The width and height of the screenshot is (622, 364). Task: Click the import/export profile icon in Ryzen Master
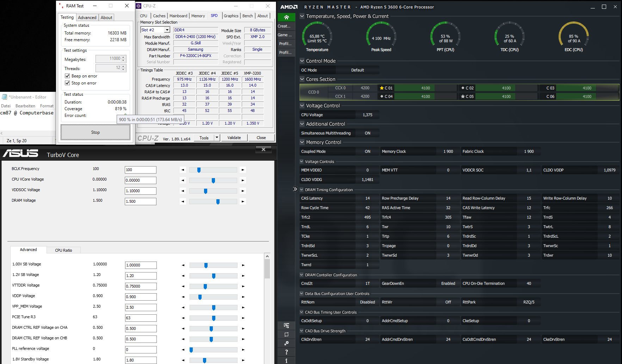coord(286,326)
